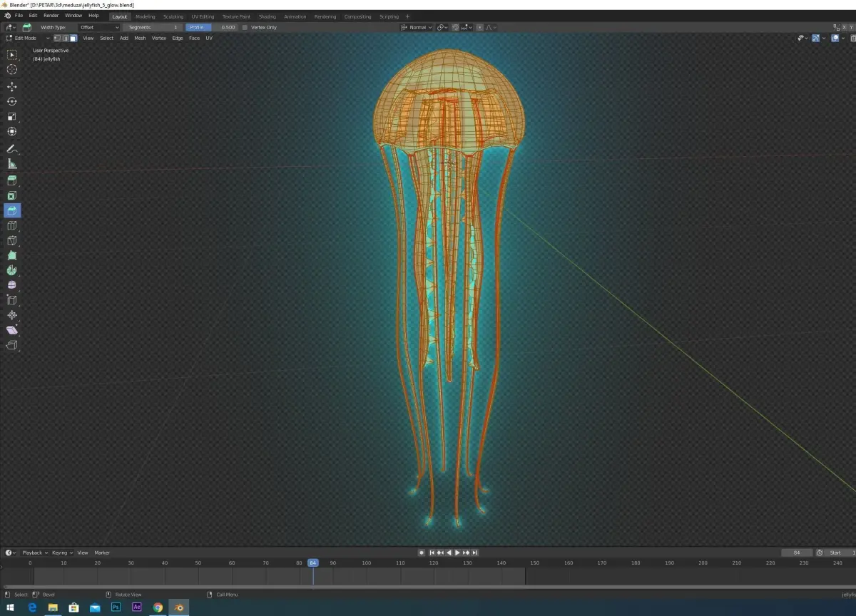Open the timeline Marker menu
Image resolution: width=856 pixels, height=616 pixels.
(102, 553)
